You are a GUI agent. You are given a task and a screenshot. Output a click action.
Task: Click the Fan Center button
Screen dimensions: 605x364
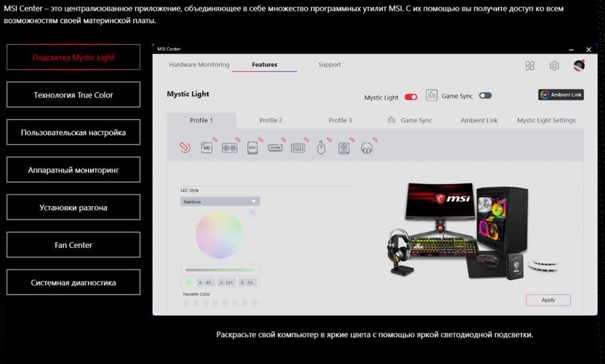73,245
